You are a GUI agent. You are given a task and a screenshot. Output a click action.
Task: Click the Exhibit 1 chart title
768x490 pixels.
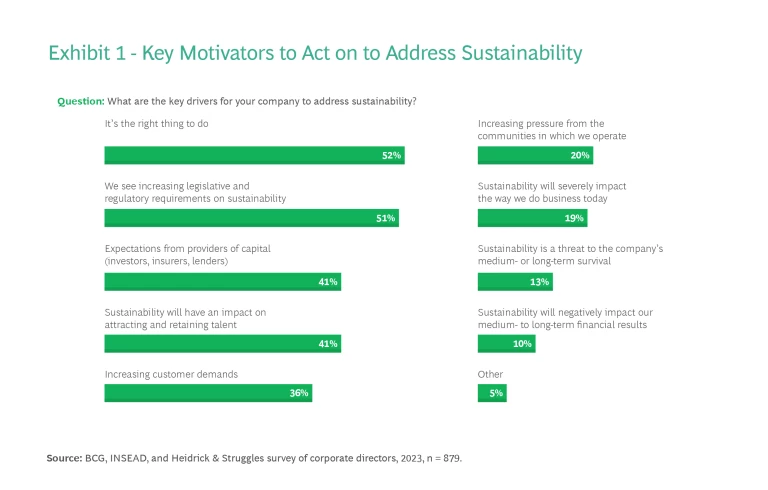click(x=315, y=53)
